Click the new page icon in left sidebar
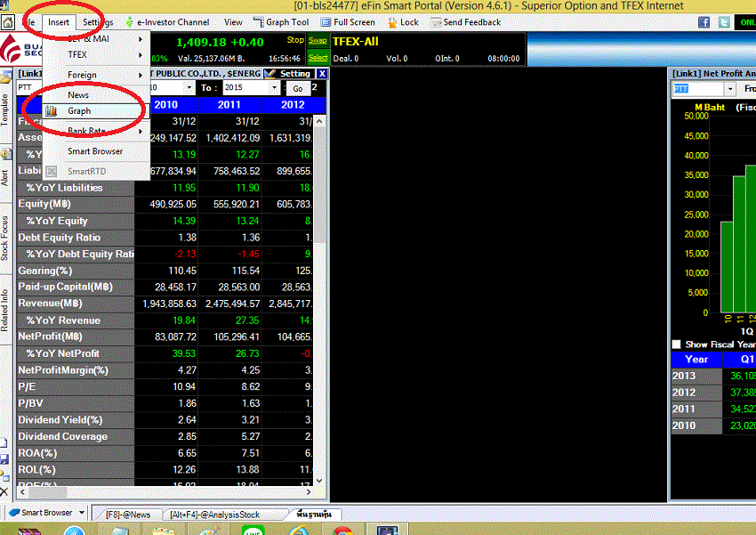The width and height of the screenshot is (756, 535). (4, 442)
